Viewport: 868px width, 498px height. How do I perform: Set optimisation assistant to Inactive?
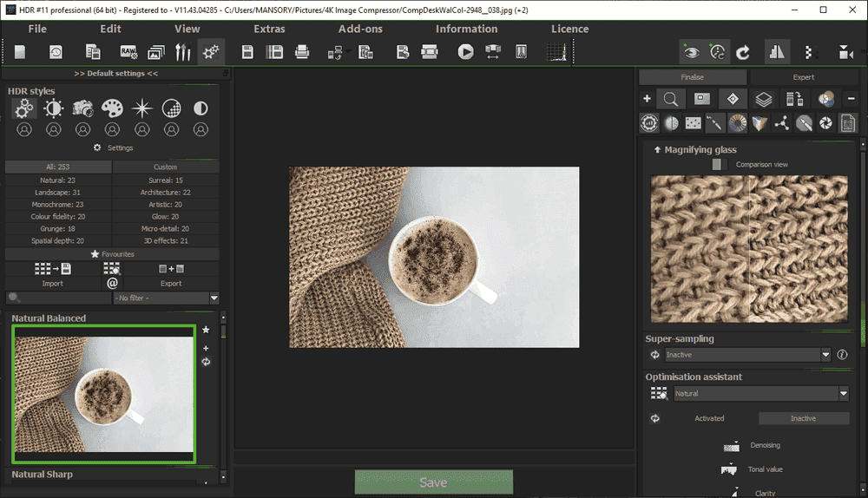click(803, 418)
